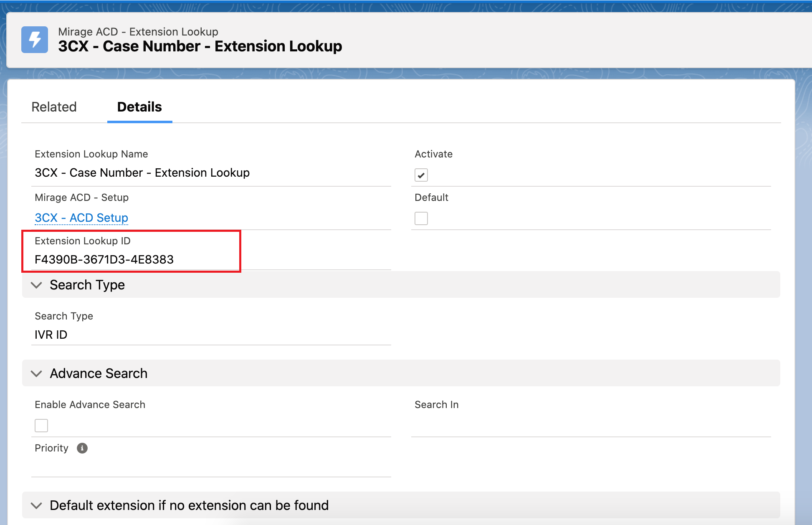The height and width of the screenshot is (525, 812).
Task: Open the 3CX - ACD Setup link
Action: [x=81, y=218]
